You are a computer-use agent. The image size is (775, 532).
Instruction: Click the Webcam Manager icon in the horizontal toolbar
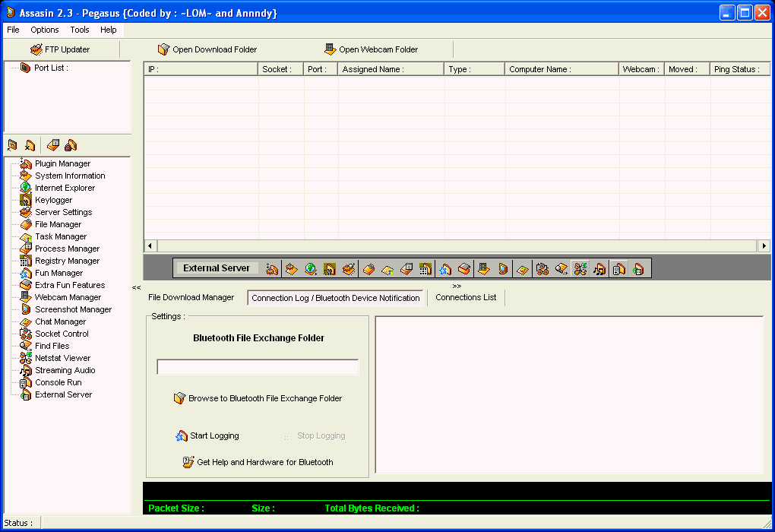483,268
